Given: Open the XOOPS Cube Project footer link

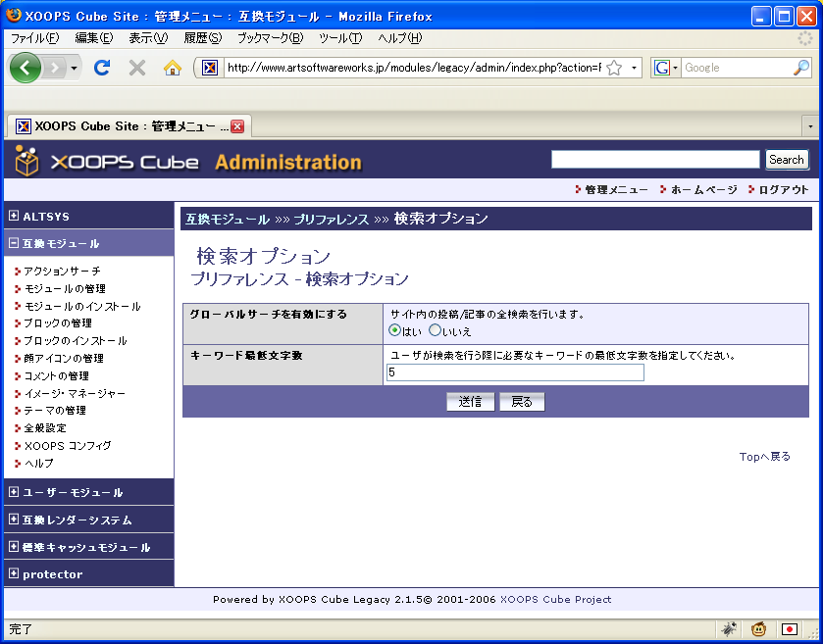Looking at the screenshot, I should 556,600.
